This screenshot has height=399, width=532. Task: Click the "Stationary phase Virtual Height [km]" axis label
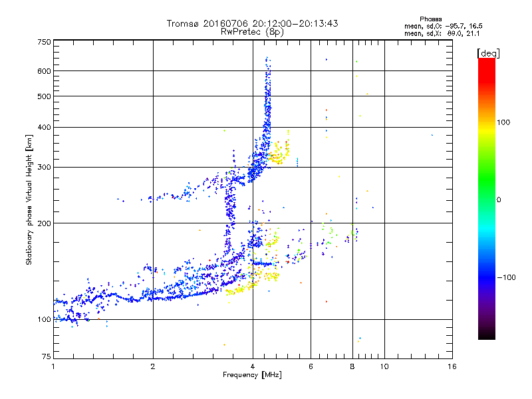coord(29,199)
